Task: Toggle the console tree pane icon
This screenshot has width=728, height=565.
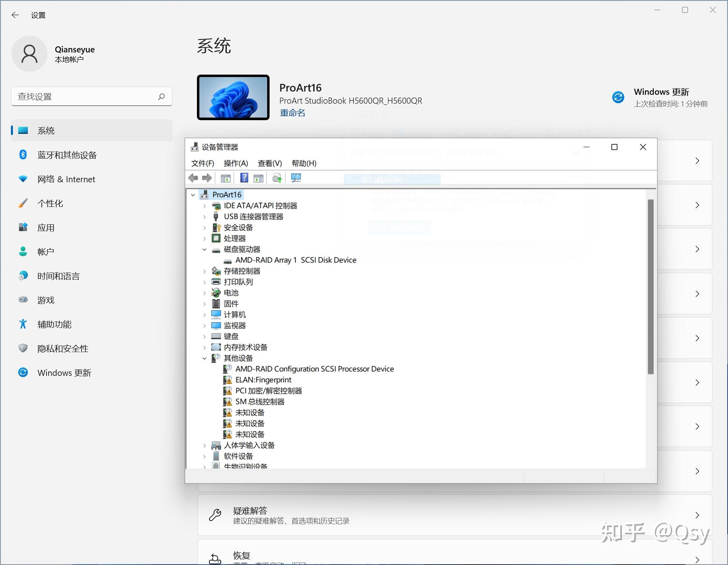Action: pos(226,177)
